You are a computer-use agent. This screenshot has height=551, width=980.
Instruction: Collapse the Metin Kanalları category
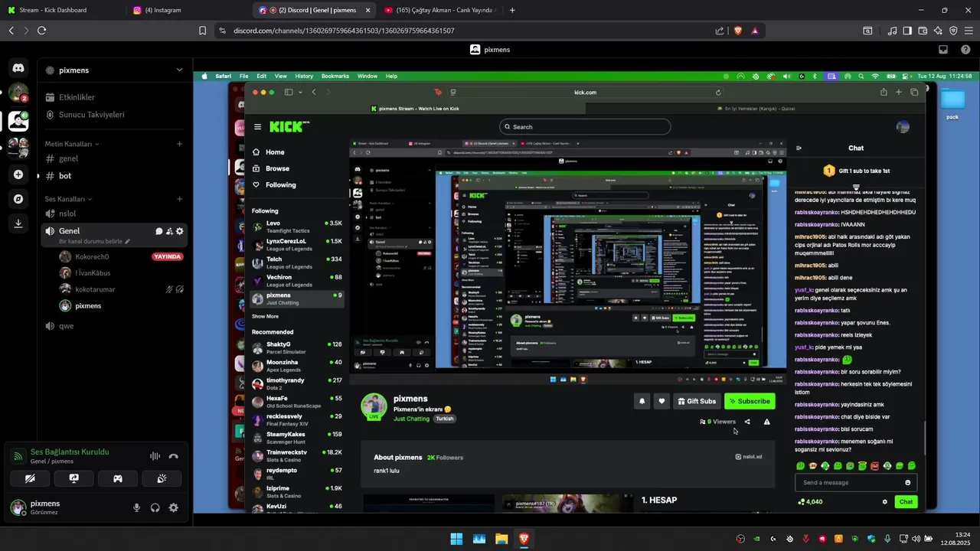point(72,144)
